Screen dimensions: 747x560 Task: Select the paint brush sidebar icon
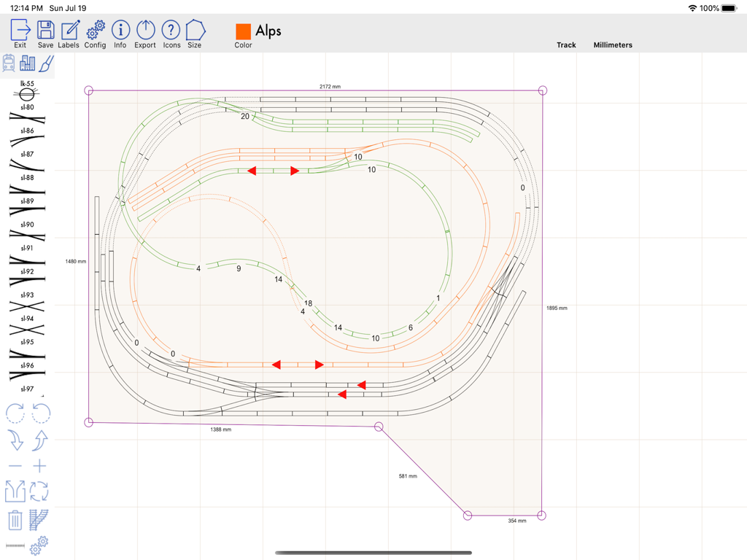(x=45, y=63)
